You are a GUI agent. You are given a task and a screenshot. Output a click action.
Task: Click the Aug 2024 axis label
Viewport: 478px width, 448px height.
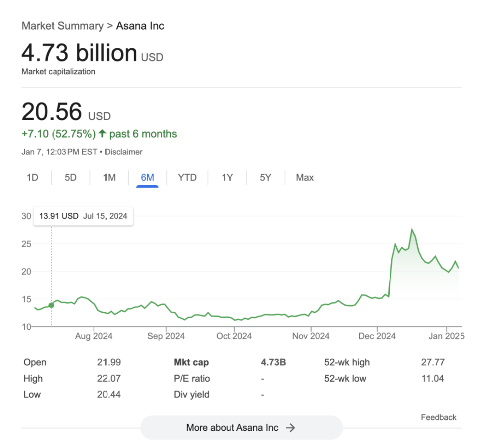(93, 336)
